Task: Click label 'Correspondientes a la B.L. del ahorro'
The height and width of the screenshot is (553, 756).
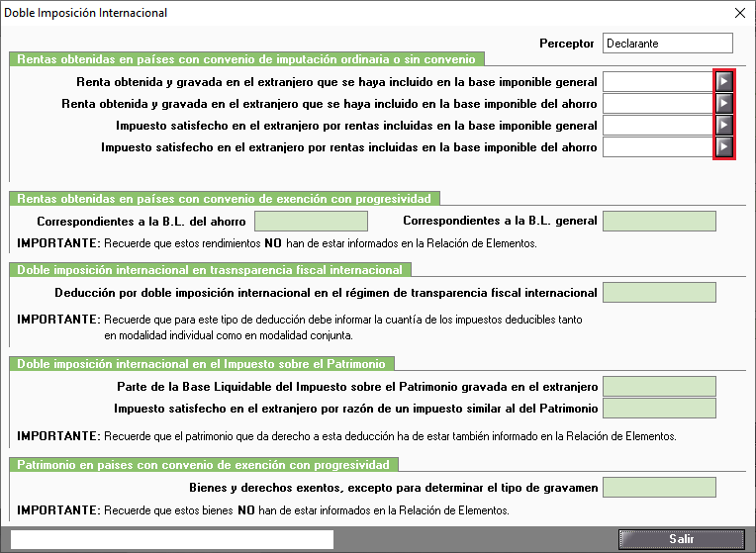Action: tap(142, 222)
